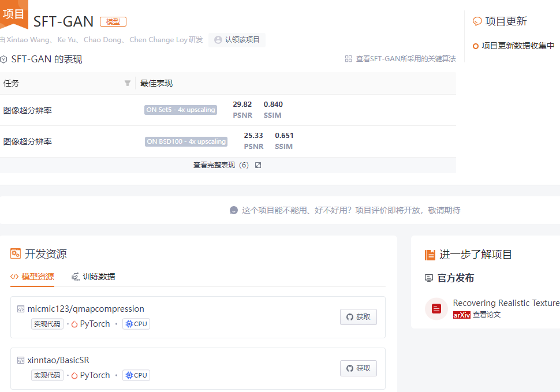Click the 模型 tag beside SFT-GAN
The width and height of the screenshot is (560, 392).
tap(113, 21)
